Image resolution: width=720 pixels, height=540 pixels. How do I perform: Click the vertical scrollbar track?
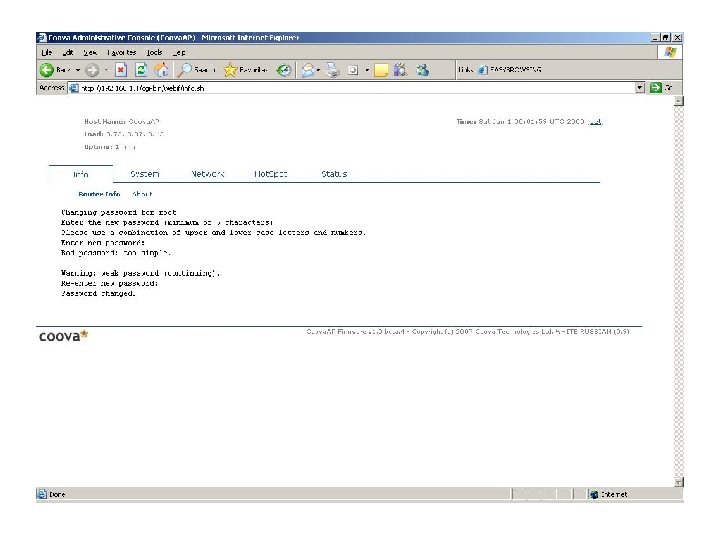(x=679, y=292)
